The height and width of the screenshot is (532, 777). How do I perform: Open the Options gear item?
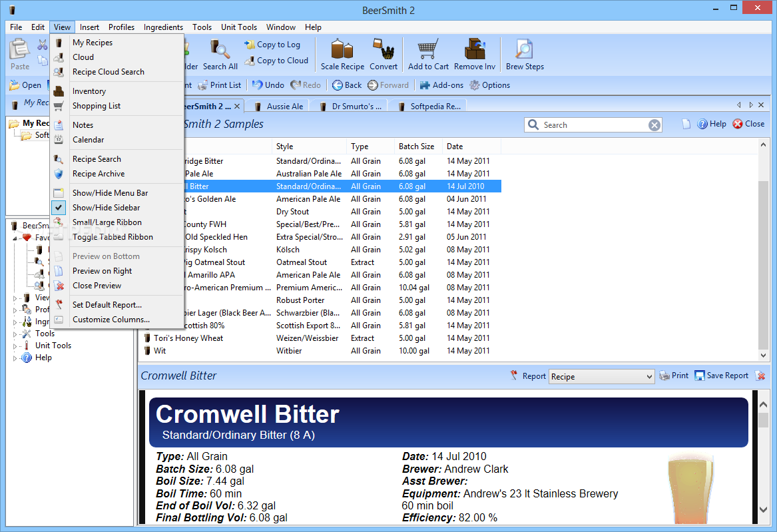coord(489,85)
